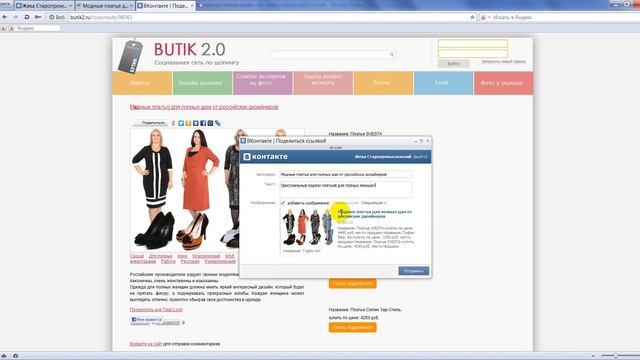Click the bookmark star in address bar
Image resolution: width=640 pixels, height=360 pixels.
(473, 17)
